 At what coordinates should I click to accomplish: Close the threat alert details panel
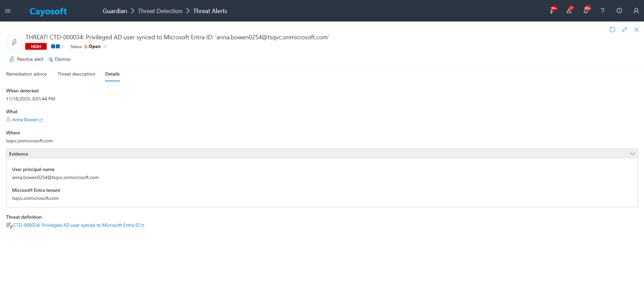637,30
